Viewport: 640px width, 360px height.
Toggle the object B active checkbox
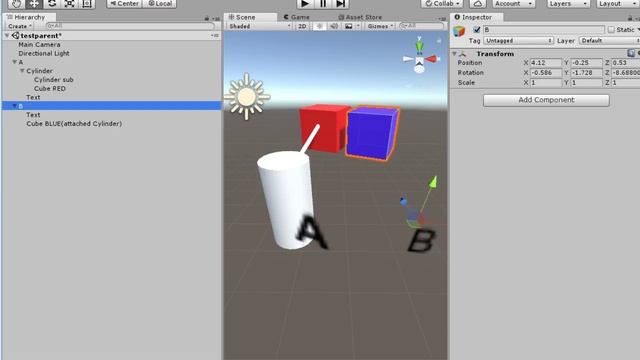(476, 30)
